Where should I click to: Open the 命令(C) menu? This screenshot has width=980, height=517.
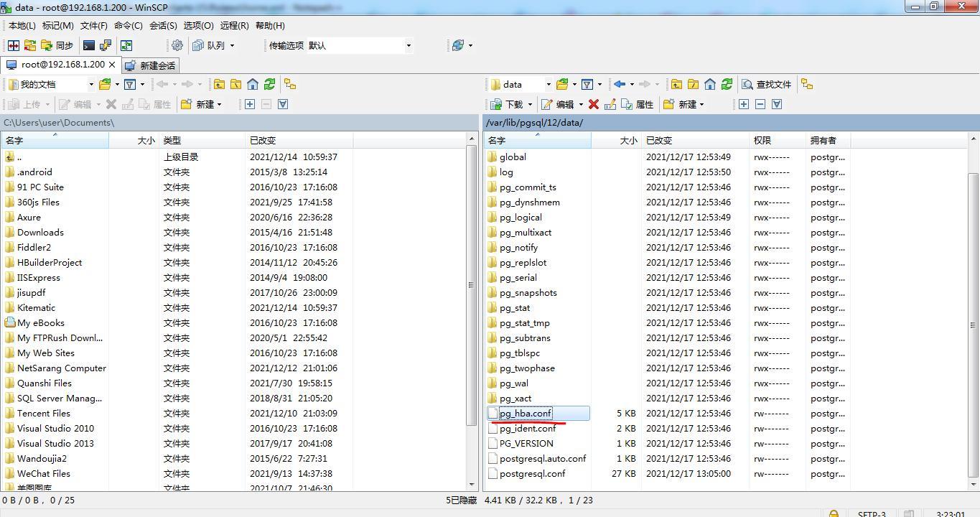[x=128, y=25]
